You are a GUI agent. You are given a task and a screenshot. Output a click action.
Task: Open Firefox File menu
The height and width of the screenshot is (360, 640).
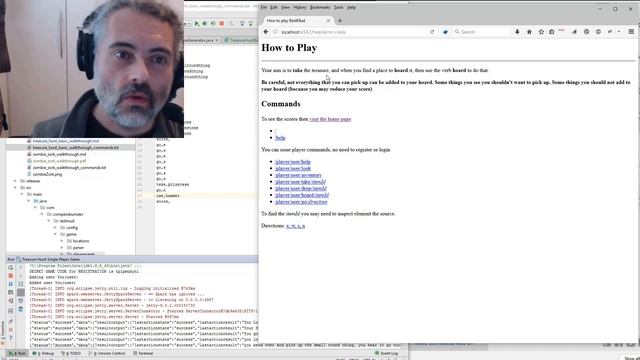pyautogui.click(x=264, y=7)
